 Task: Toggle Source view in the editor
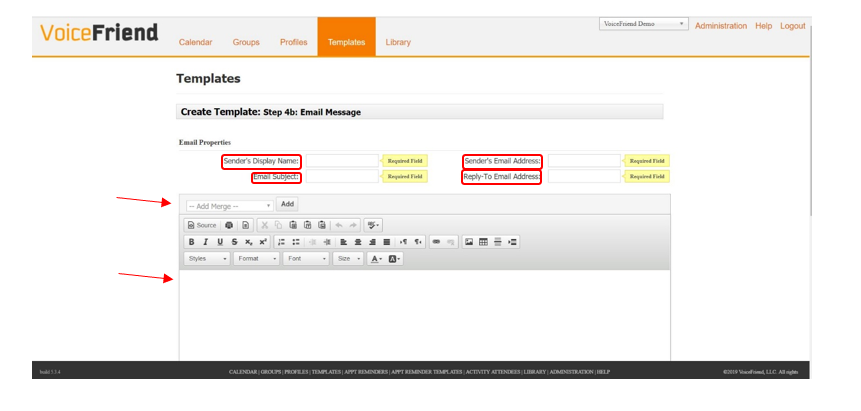(x=202, y=225)
